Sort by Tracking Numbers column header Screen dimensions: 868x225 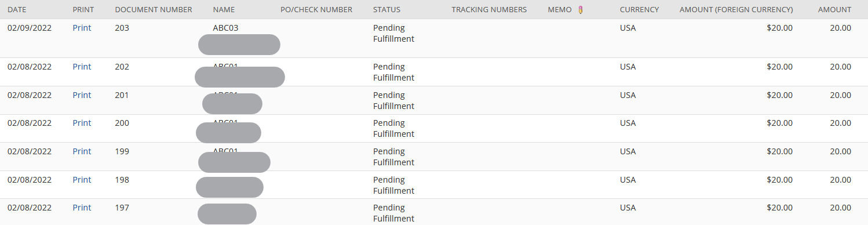(489, 10)
